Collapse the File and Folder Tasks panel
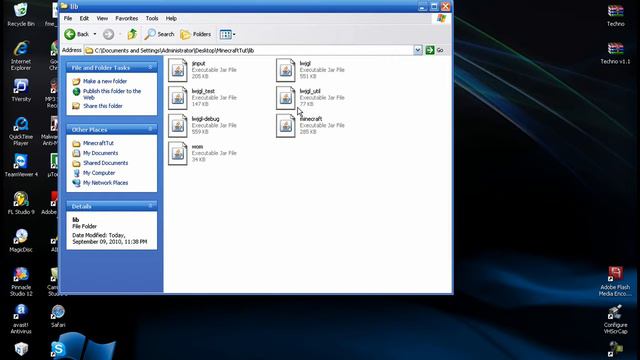 150,67
